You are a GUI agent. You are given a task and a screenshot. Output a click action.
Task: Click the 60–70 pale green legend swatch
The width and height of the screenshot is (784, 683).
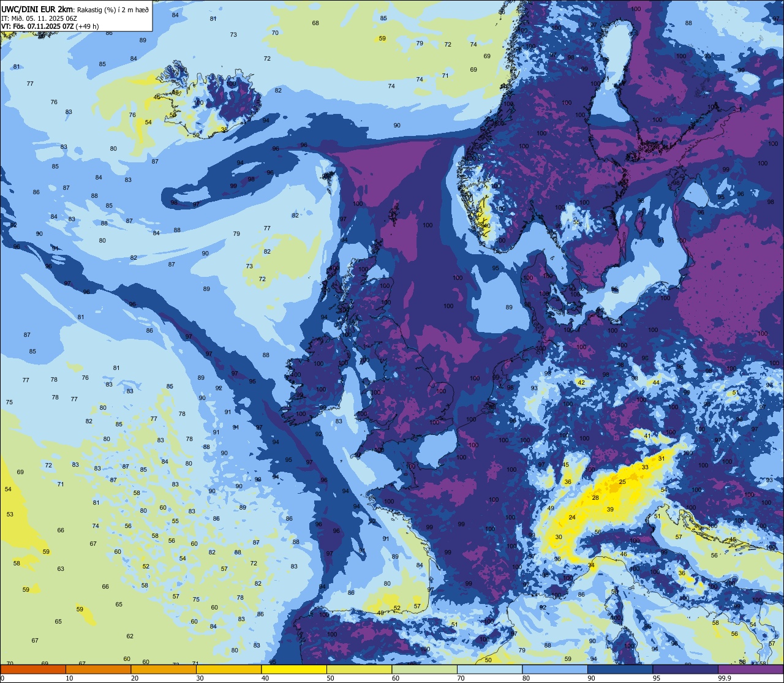[424, 669]
